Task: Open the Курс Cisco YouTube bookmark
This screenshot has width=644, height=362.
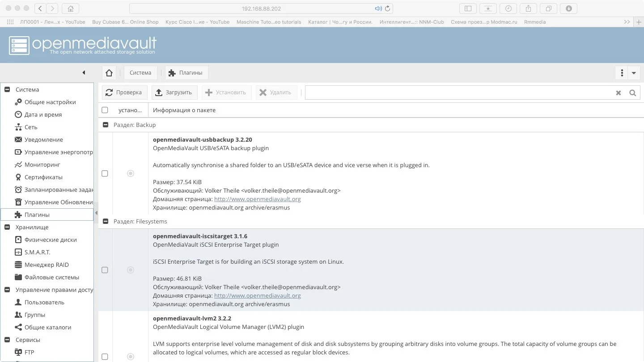Action: click(197, 22)
